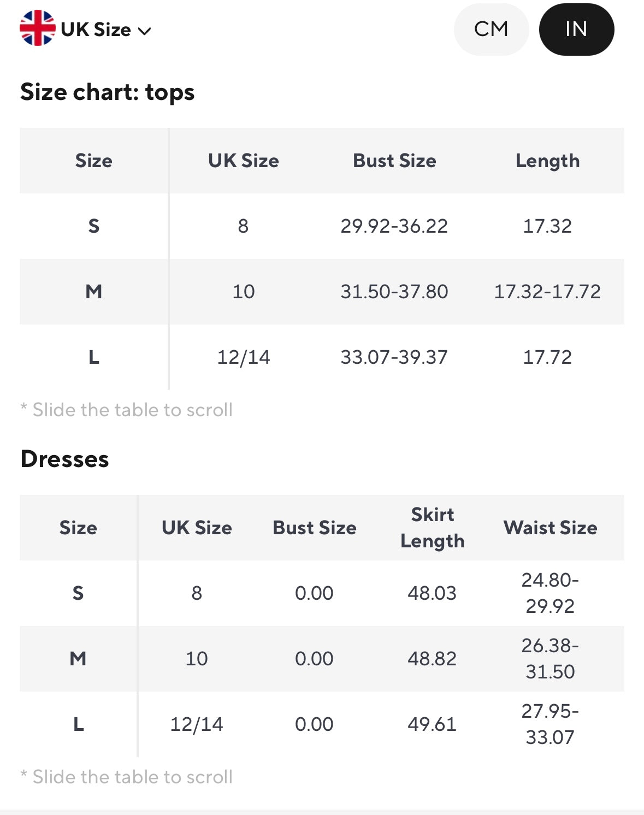Click the tops Length column header

pos(547,161)
